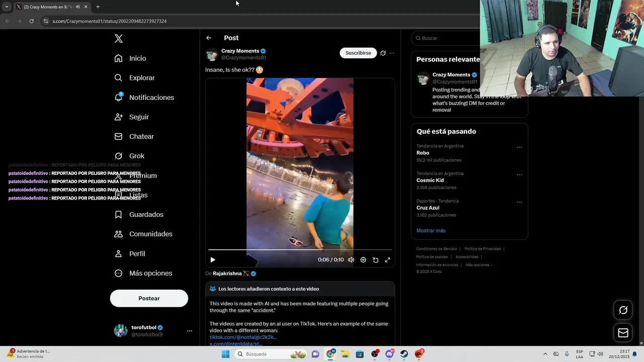Screen dimensions: 644x362
Task: Open Notificaciones in the sidebar
Action: point(144,98)
